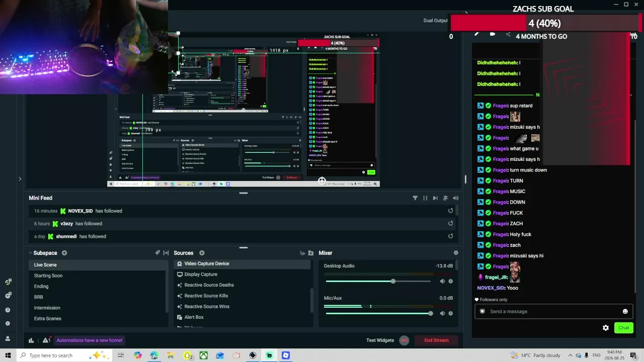Expand the Subspace scene collection dropdown

[31, 253]
